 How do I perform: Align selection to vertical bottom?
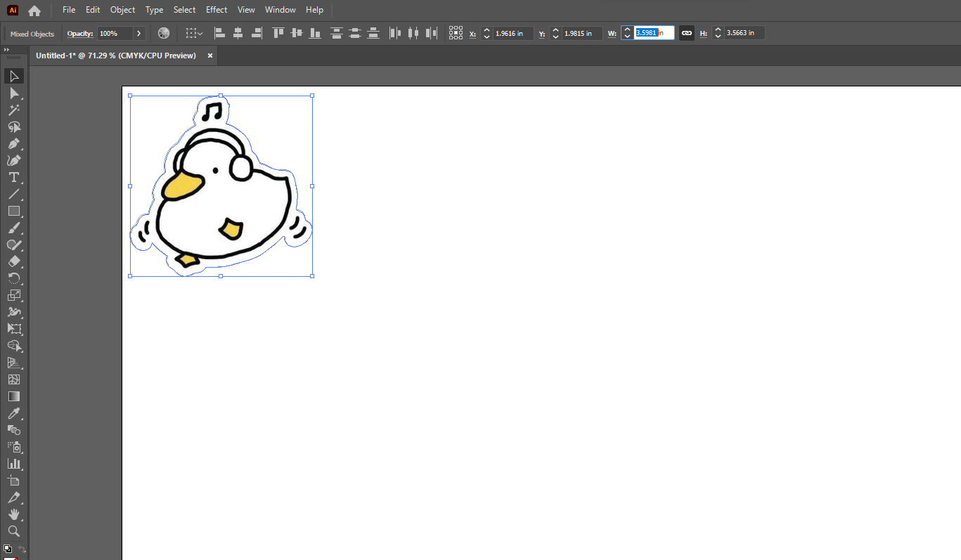315,33
